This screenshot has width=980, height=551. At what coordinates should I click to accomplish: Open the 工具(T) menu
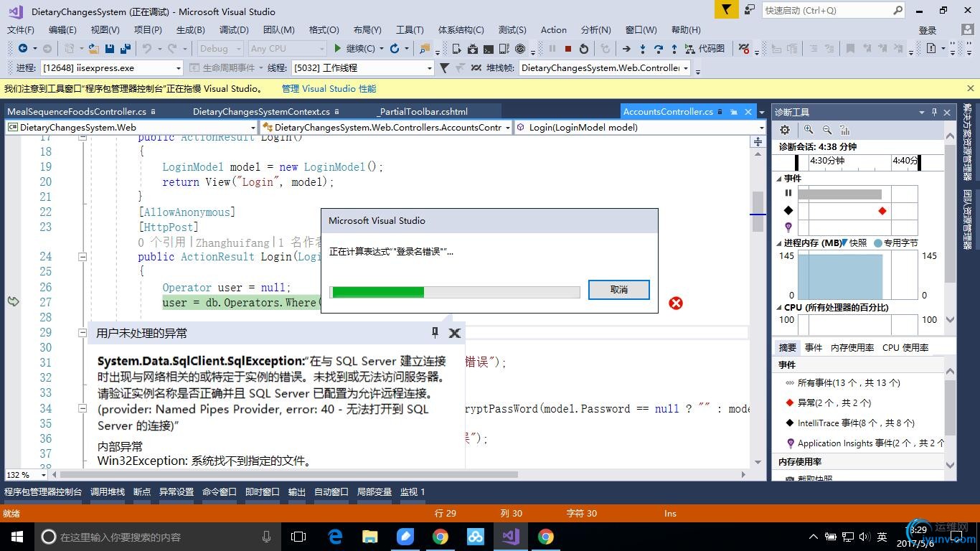[x=410, y=30]
